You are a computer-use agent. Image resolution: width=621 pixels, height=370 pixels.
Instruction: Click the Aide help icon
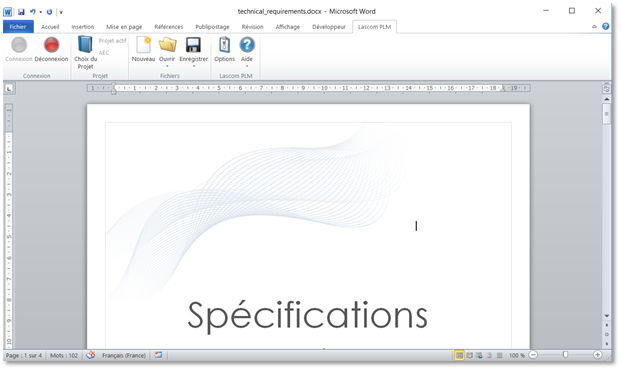tap(247, 45)
